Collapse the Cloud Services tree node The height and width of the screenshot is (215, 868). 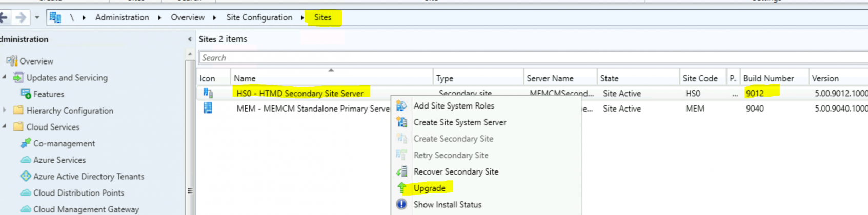(5, 126)
